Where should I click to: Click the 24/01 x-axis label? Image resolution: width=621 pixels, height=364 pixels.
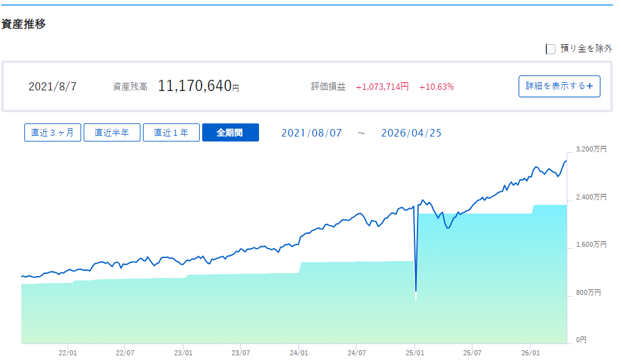299,353
